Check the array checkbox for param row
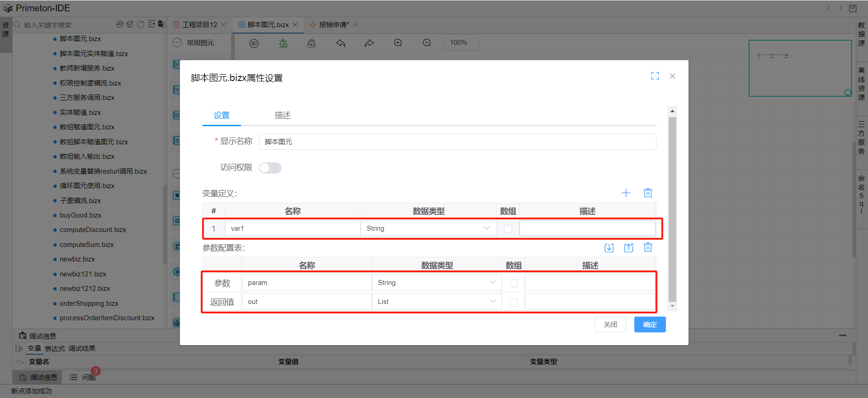The image size is (868, 398). tap(514, 283)
